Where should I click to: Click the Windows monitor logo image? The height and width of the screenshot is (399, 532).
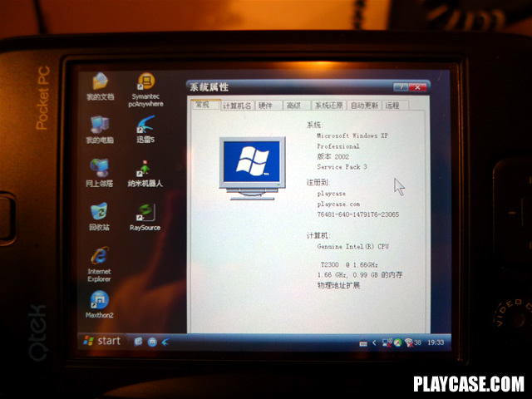(x=252, y=168)
